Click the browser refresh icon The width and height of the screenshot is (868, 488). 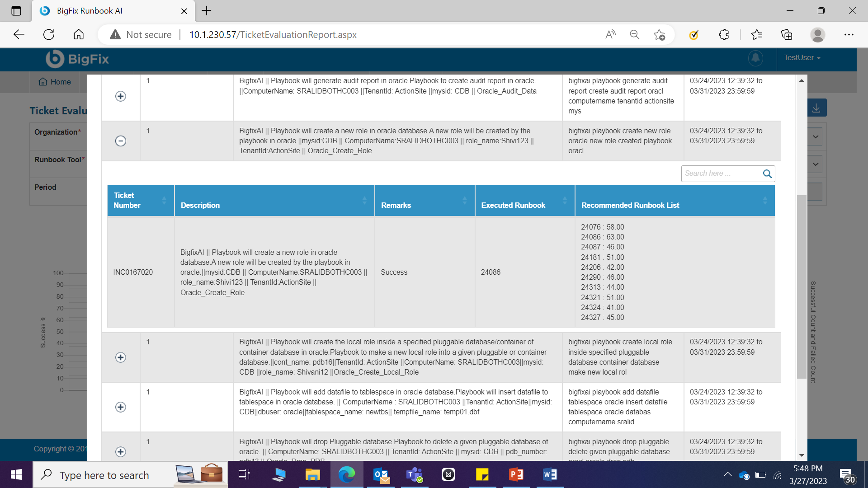coord(49,35)
